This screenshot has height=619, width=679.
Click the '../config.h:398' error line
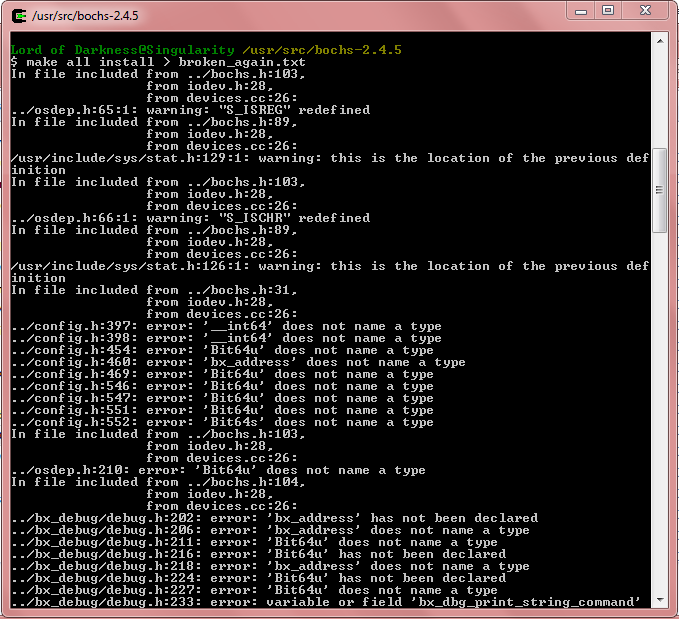click(x=226, y=338)
